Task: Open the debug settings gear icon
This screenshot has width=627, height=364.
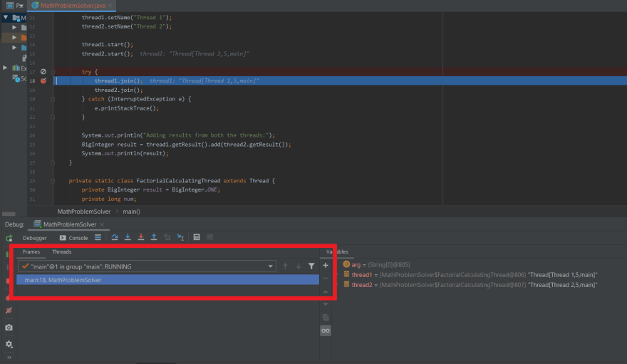Action: (9, 344)
